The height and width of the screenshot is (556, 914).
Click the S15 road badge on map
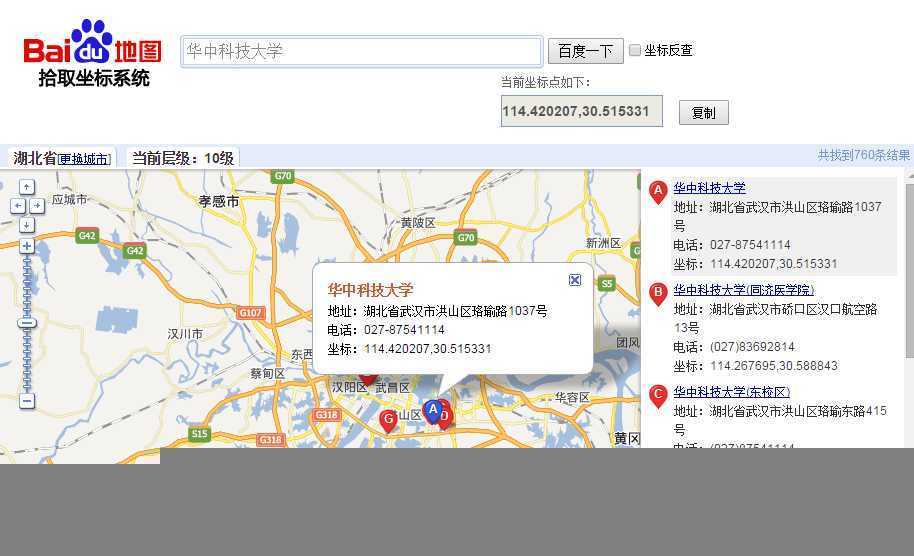coord(199,434)
